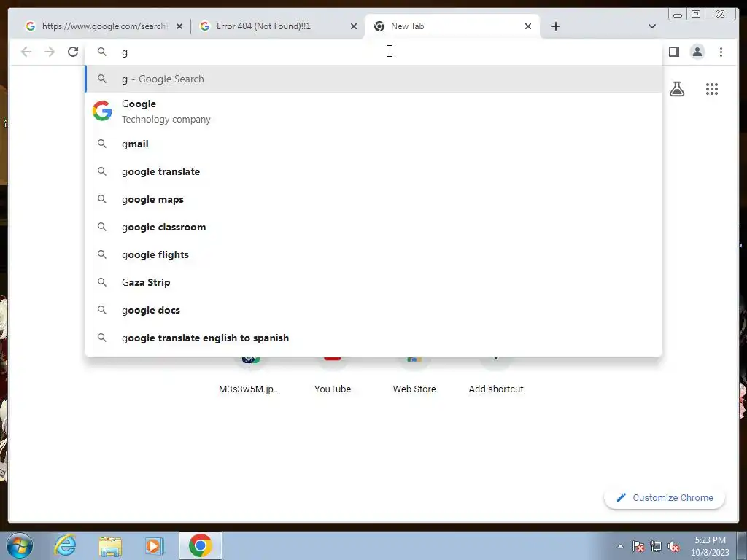Close the google.com/search tab
The image size is (747, 560).
tap(179, 26)
